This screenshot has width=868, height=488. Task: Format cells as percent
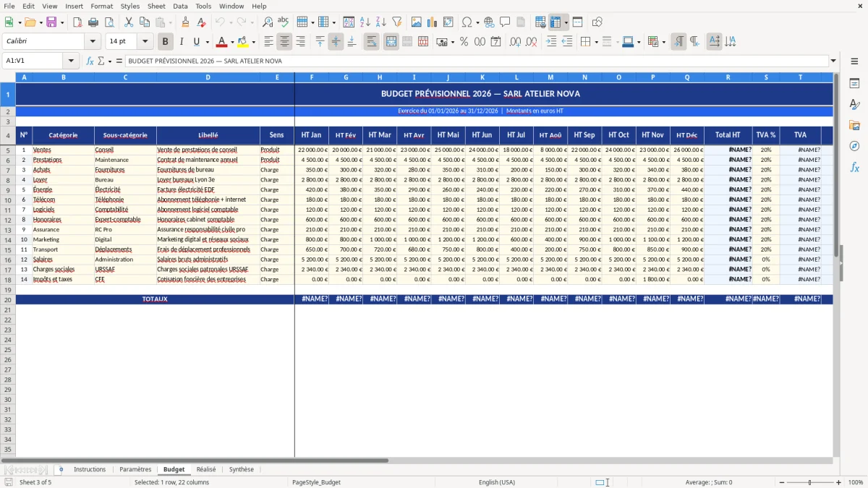point(464,42)
